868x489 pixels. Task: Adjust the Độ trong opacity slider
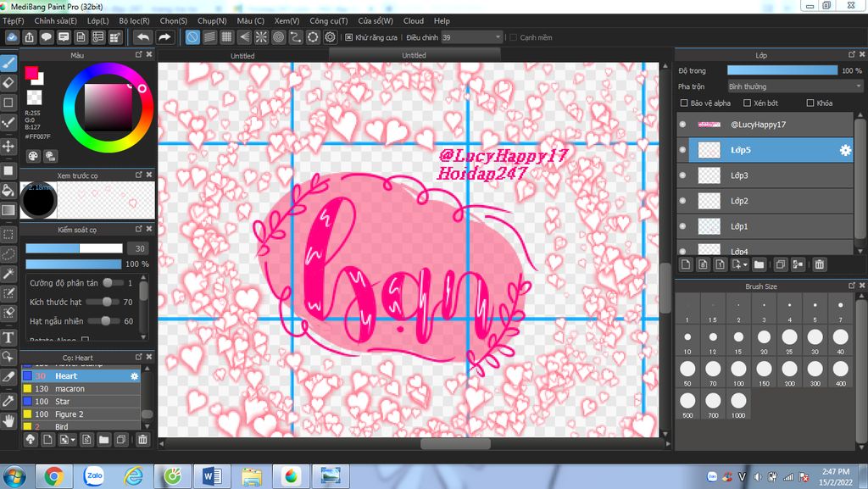point(782,70)
